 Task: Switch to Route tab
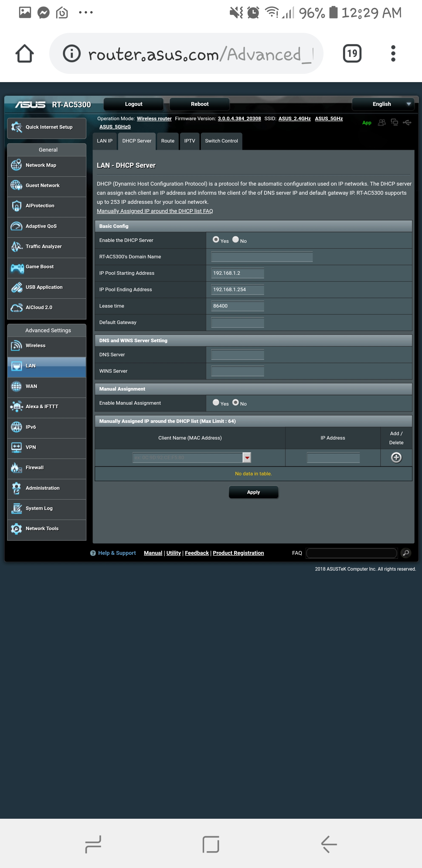pyautogui.click(x=168, y=141)
